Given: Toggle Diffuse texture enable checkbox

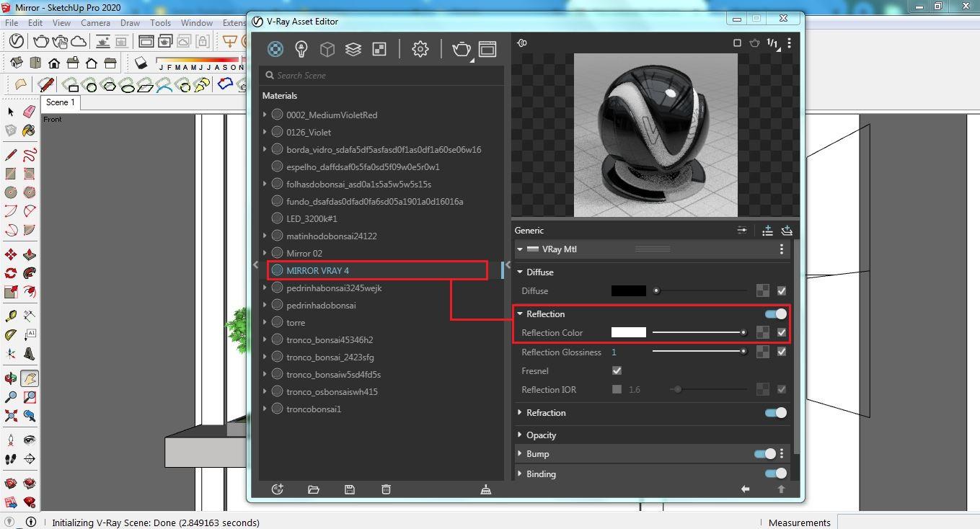Looking at the screenshot, I should tap(782, 290).
